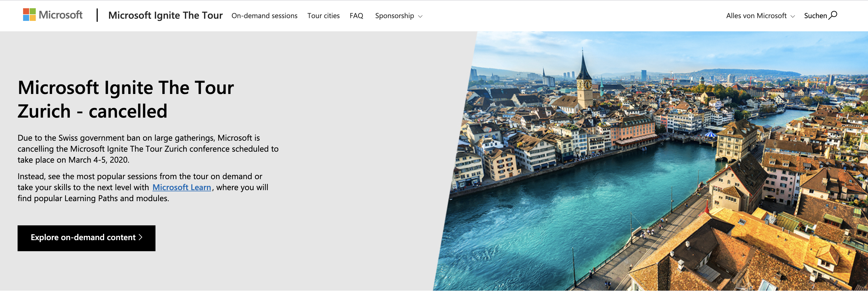Open the Tour cities page
Screen dimensions: 868x294
point(324,16)
